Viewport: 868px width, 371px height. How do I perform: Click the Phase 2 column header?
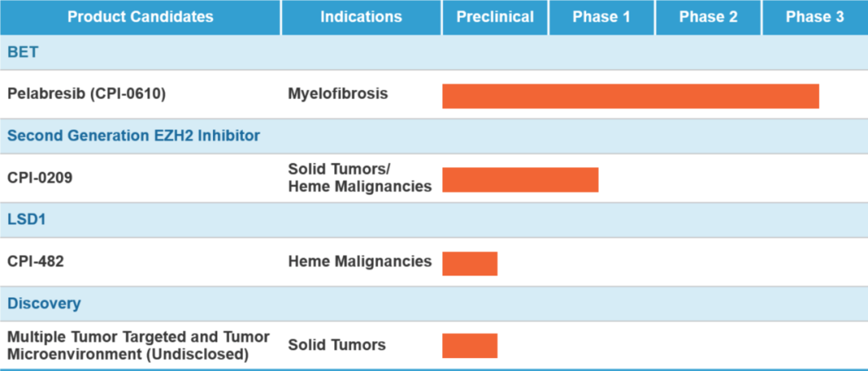point(709,17)
